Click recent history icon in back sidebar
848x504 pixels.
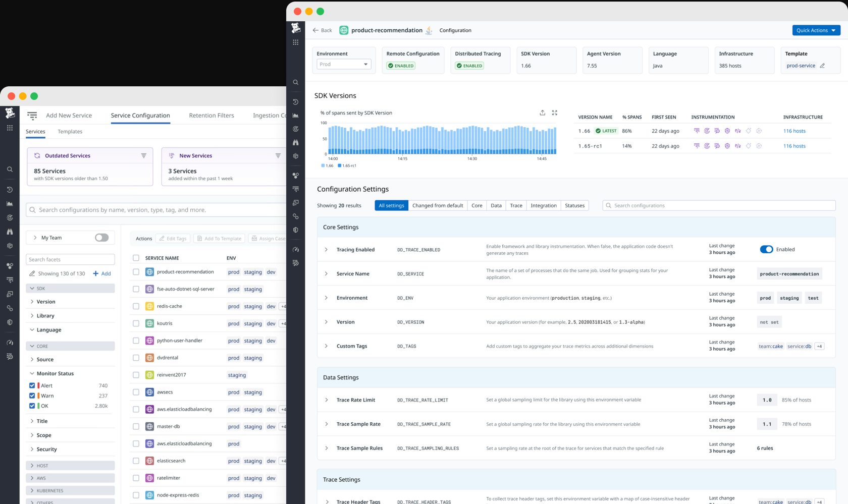(x=10, y=190)
